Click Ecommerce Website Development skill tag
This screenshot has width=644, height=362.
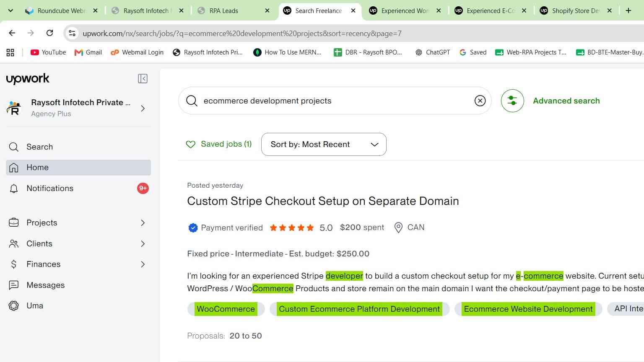(528, 309)
